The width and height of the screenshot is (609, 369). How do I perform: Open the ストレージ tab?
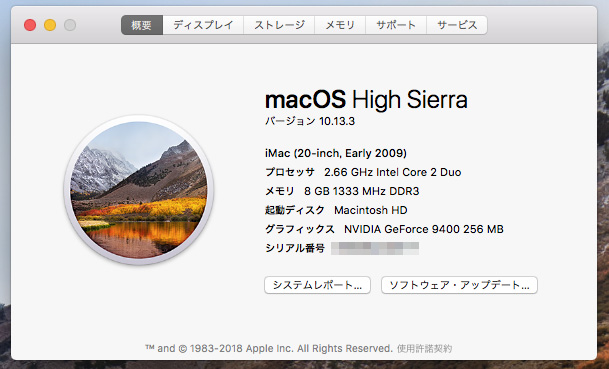point(279,25)
